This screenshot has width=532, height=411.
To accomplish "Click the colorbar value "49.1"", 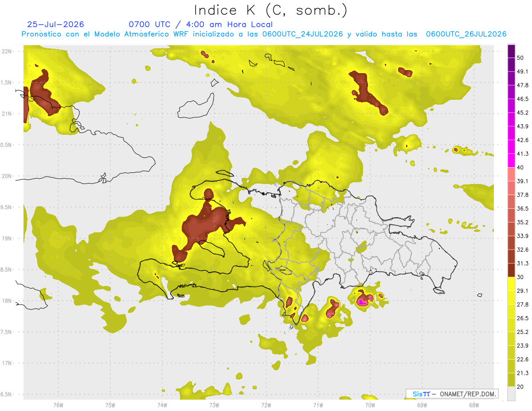I will coord(523,71).
